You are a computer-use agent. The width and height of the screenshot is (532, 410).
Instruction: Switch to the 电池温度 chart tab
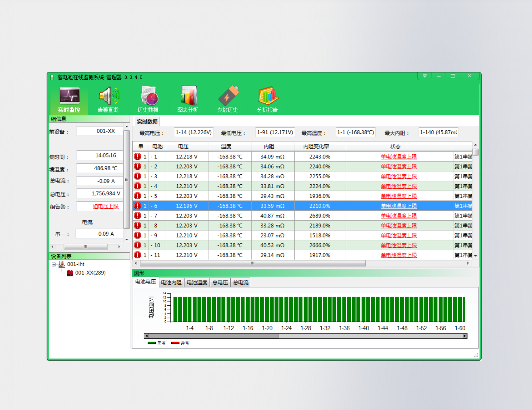point(197,282)
